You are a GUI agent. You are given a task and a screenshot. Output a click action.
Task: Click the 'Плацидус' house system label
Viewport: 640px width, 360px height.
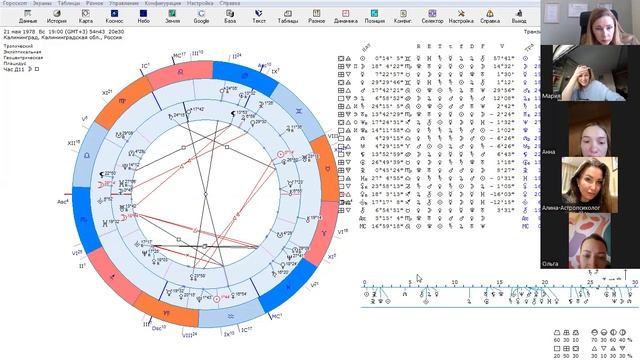15,63
